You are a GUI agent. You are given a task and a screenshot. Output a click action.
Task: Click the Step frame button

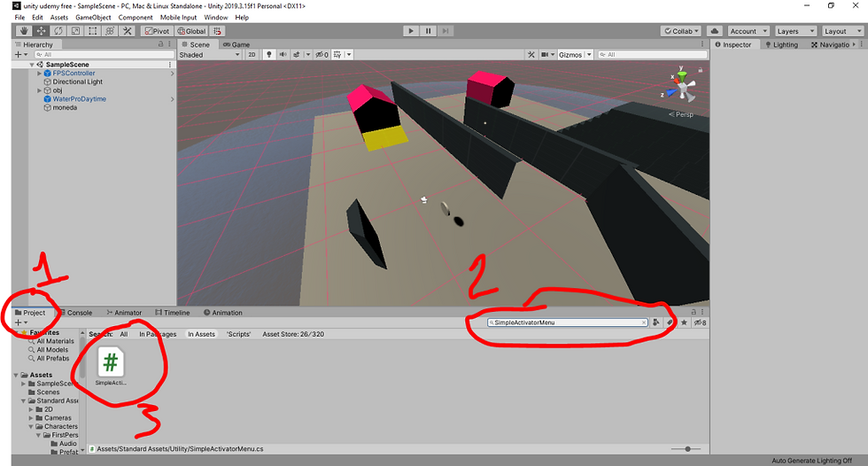coord(446,31)
